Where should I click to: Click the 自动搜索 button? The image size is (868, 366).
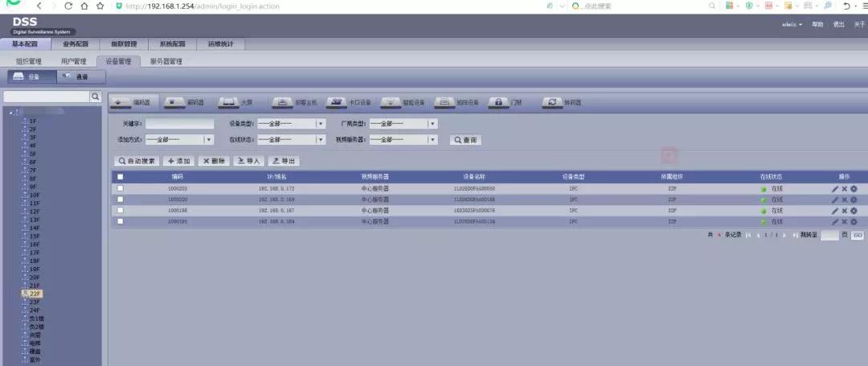(x=137, y=161)
